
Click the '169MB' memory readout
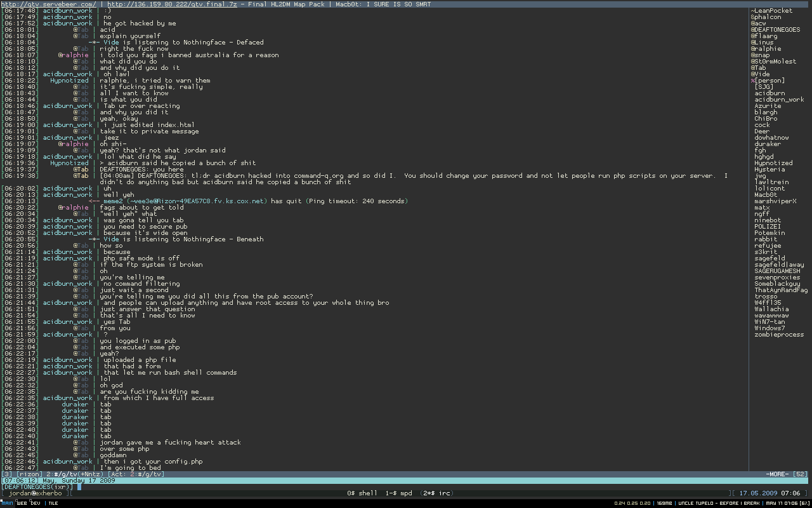click(x=664, y=503)
